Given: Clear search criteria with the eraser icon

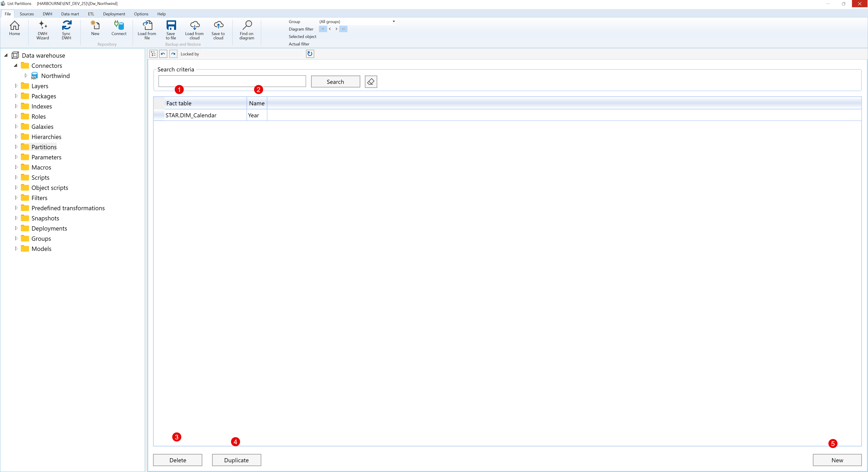Looking at the screenshot, I should pos(371,81).
